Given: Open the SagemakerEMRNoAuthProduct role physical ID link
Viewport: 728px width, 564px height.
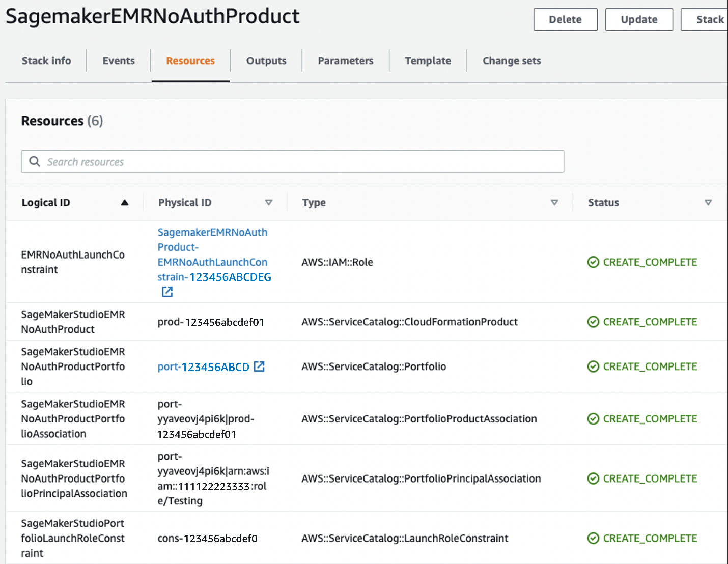Looking at the screenshot, I should [213, 255].
